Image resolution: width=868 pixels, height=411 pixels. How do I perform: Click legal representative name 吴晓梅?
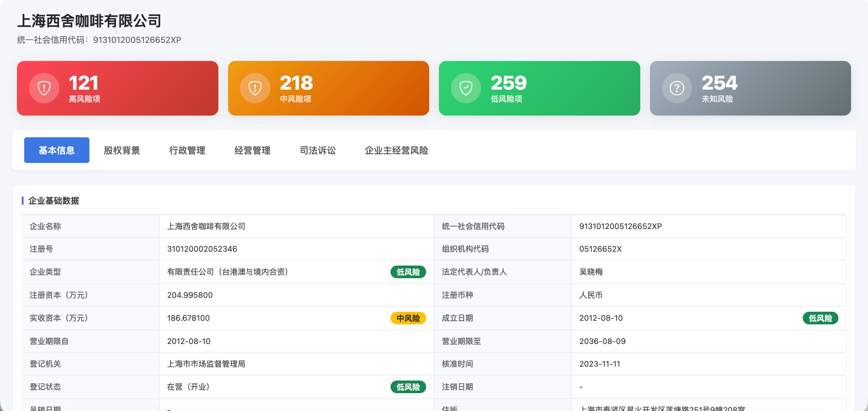[x=591, y=272]
